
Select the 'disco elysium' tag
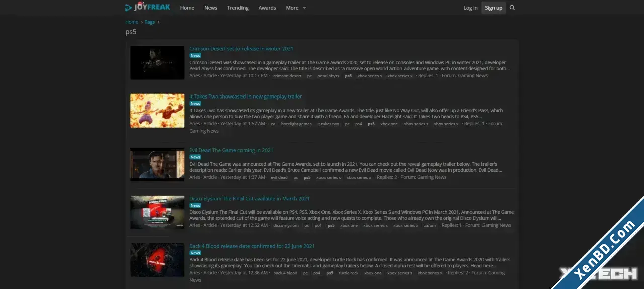286,226
